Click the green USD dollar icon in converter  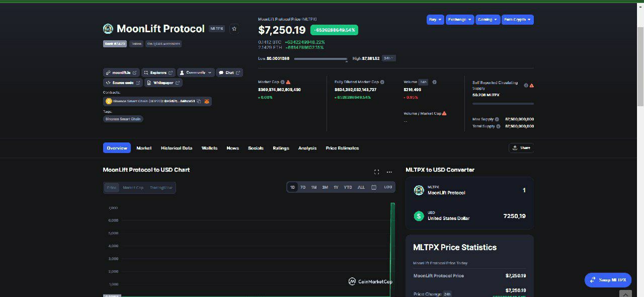click(419, 216)
